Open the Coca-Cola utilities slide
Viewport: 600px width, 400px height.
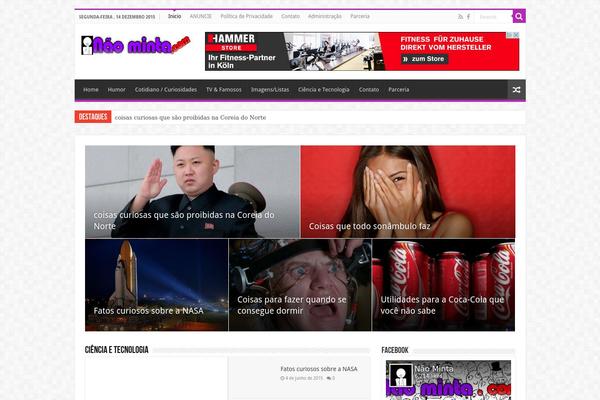pos(443,285)
